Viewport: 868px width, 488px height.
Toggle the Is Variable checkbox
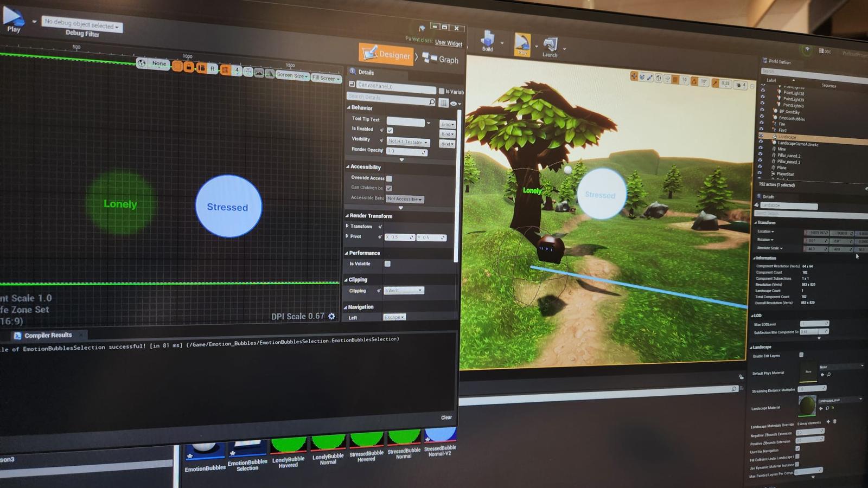tap(442, 91)
